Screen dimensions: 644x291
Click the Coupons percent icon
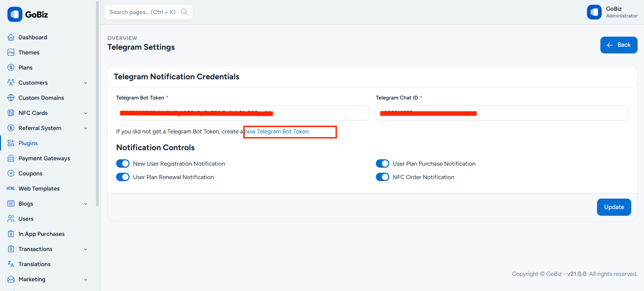[11, 173]
